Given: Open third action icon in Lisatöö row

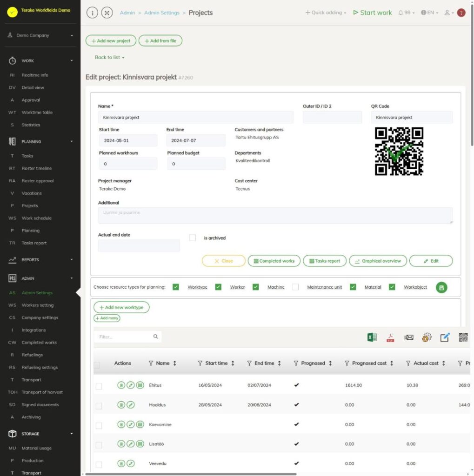Looking at the screenshot, I should pos(140,444).
